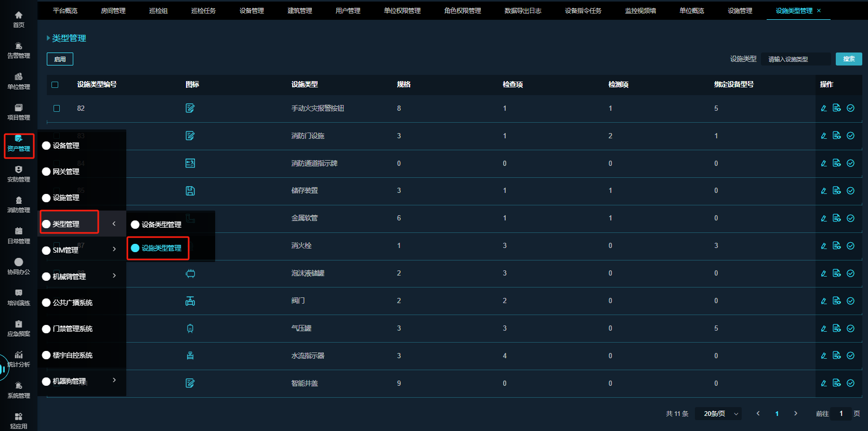Switch to the 监控视频墙 tab
The width and height of the screenshot is (868, 431).
[x=640, y=10]
